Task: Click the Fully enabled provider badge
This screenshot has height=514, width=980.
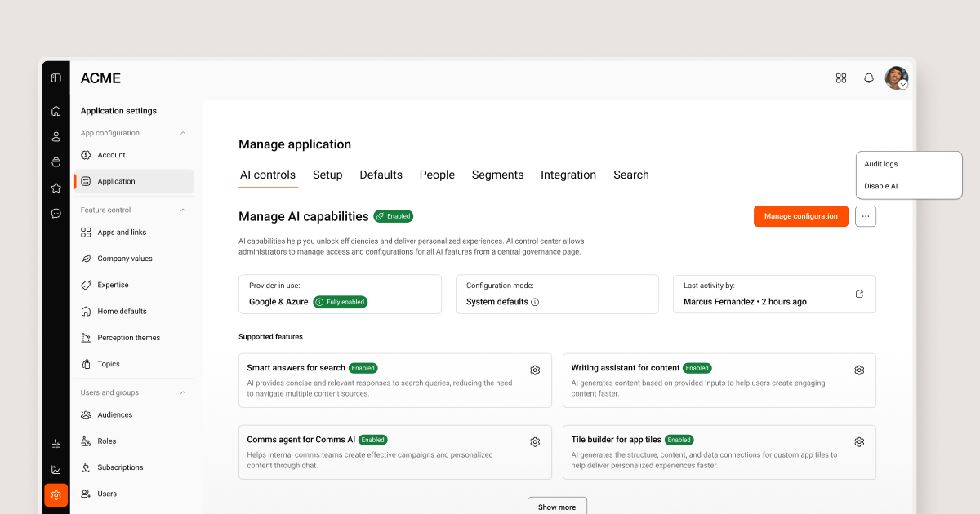Action: click(341, 302)
